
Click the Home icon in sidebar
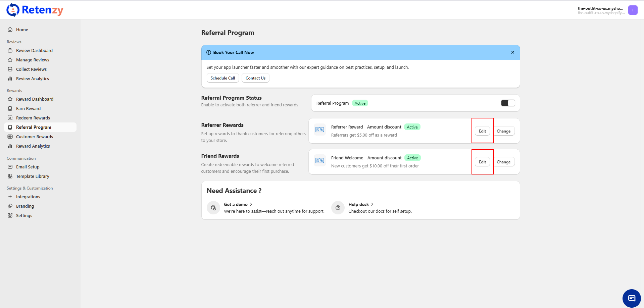point(10,30)
